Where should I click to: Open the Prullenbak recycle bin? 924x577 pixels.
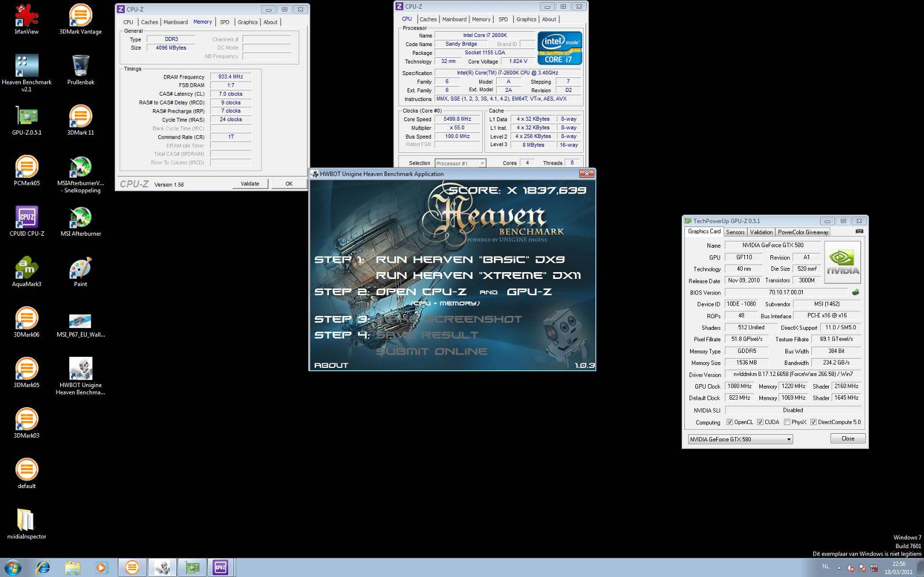[80, 69]
